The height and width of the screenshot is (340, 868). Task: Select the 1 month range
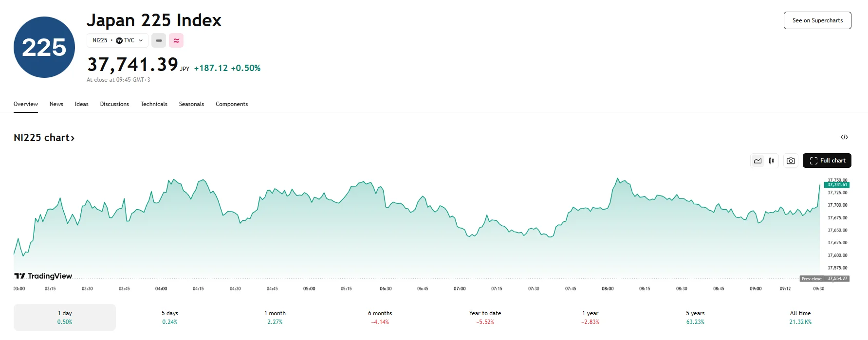pos(275,317)
